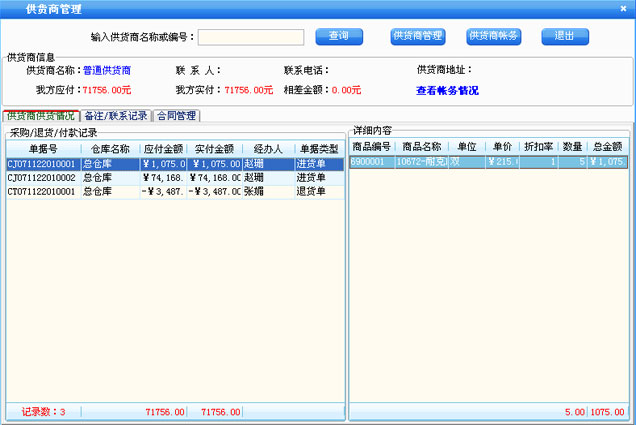Select record CJ071122010002 row
Image resolution: width=636 pixels, height=425 pixels.
[40, 177]
